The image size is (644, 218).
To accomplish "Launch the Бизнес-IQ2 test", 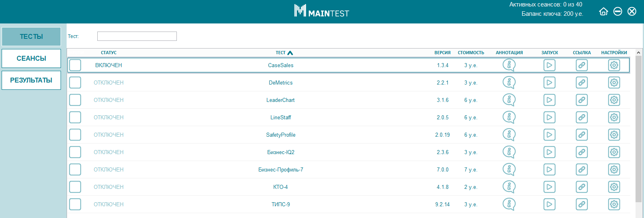I will 549,152.
